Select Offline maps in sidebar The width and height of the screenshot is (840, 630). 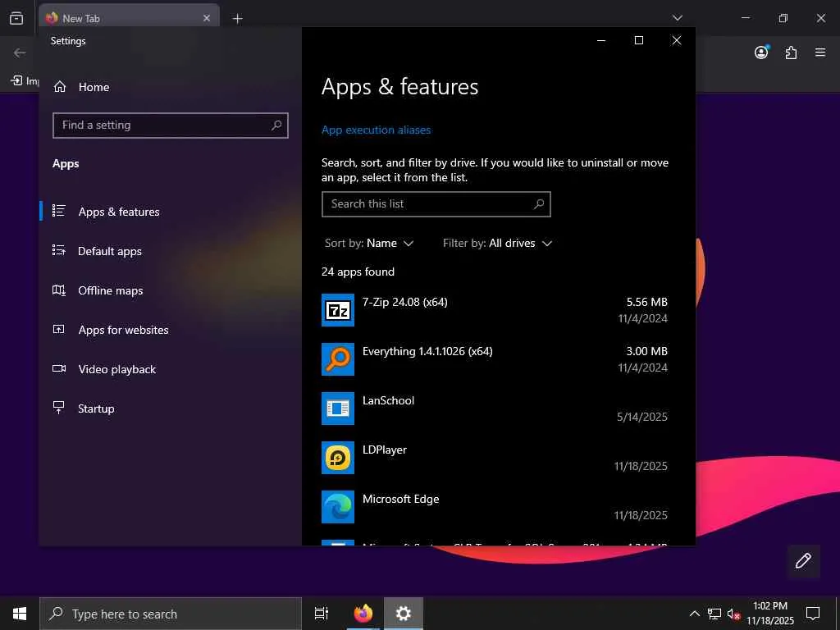point(171,290)
